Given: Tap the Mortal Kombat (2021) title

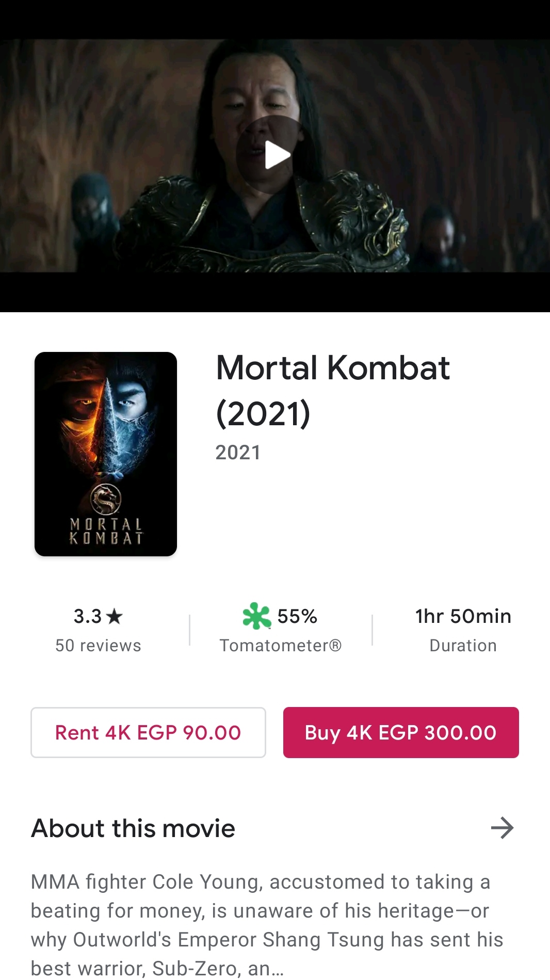Looking at the screenshot, I should coord(333,390).
